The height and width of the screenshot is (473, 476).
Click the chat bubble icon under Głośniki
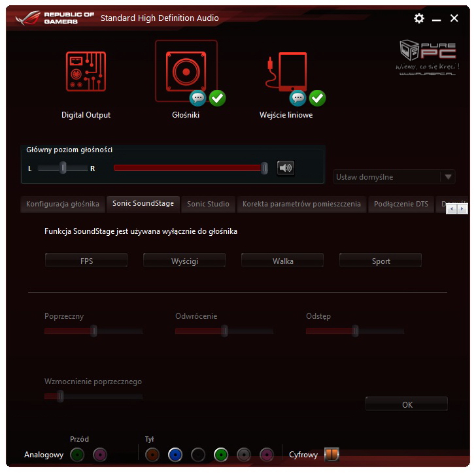[197, 98]
